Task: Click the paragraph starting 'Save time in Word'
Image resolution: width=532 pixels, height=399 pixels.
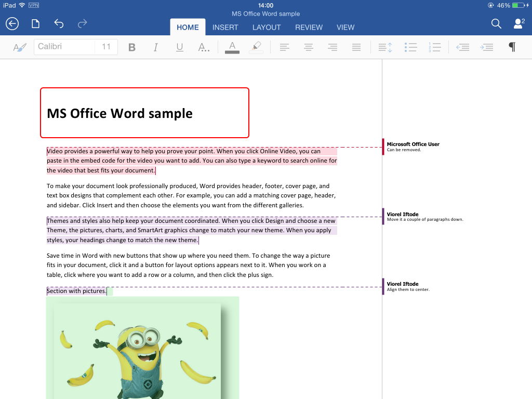Action: click(x=188, y=265)
